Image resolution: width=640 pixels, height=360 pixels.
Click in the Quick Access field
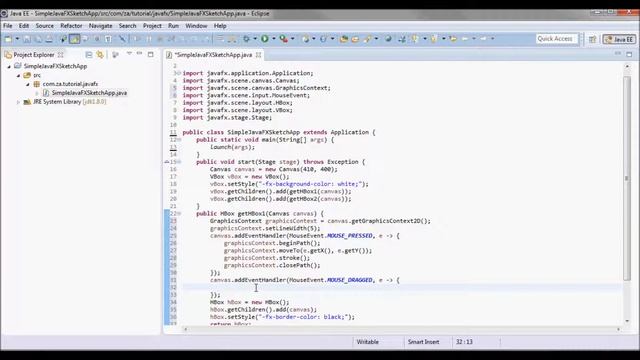pyautogui.click(x=557, y=39)
